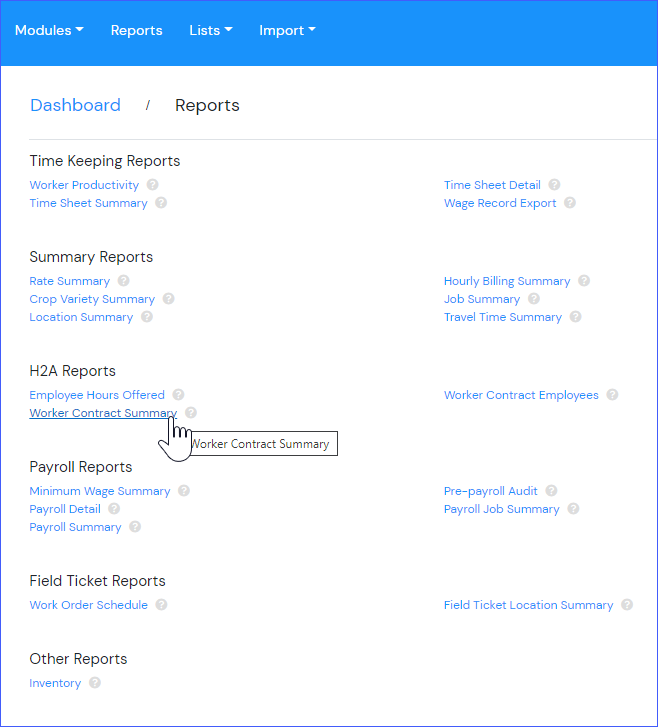Image resolution: width=658 pixels, height=727 pixels.
Task: View the Payroll Detail report
Action: click(x=65, y=509)
